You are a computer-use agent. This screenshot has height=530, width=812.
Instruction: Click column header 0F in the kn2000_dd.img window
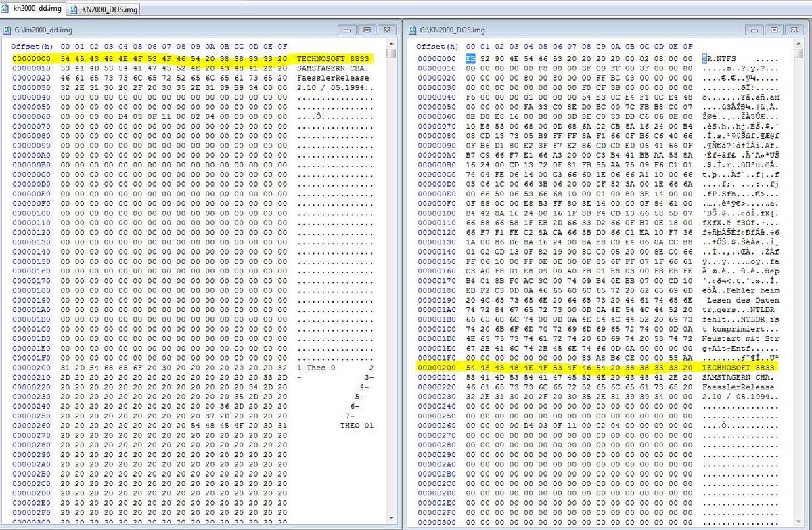point(282,47)
